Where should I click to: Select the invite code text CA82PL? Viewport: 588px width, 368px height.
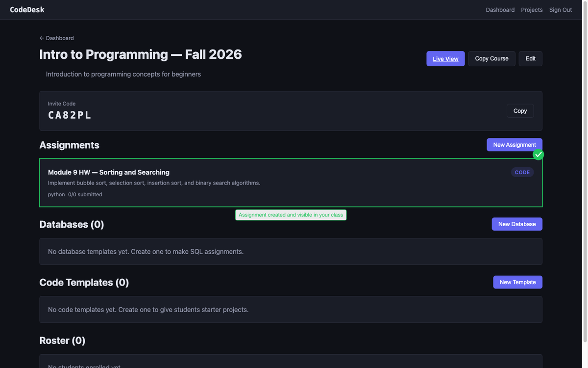pyautogui.click(x=70, y=115)
